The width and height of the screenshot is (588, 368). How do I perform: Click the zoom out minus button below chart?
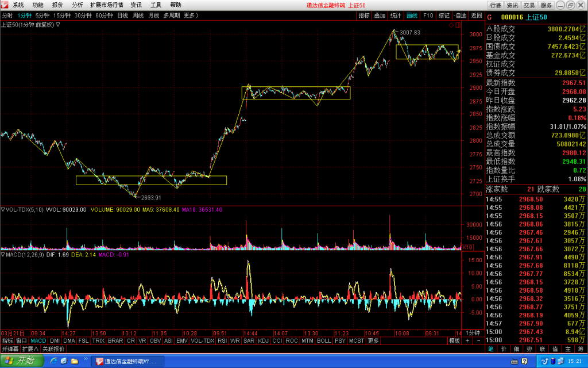[x=478, y=340]
